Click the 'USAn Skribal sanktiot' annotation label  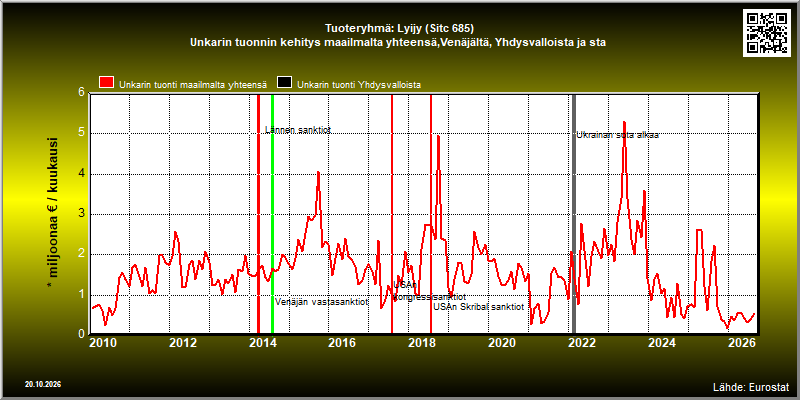[x=479, y=307]
